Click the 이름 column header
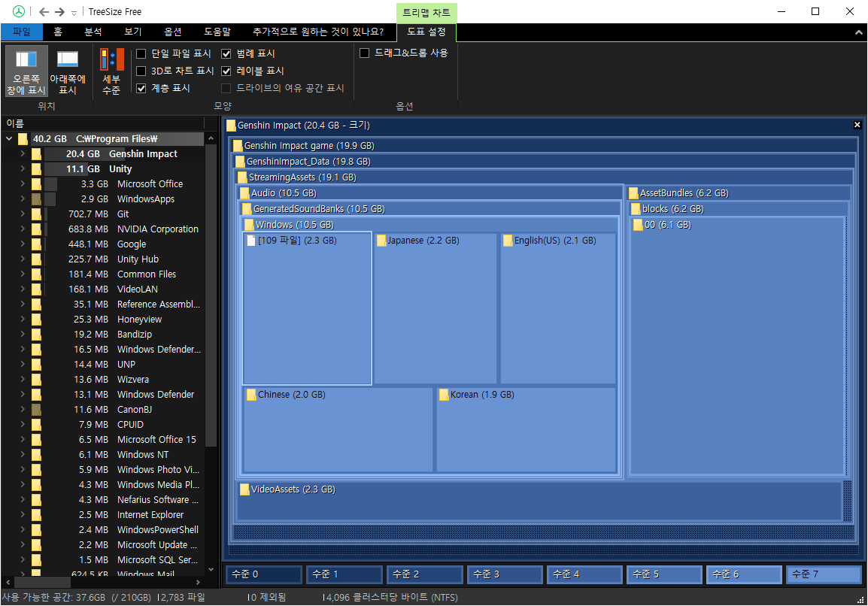Screen dimensions: 868x606 point(104,123)
